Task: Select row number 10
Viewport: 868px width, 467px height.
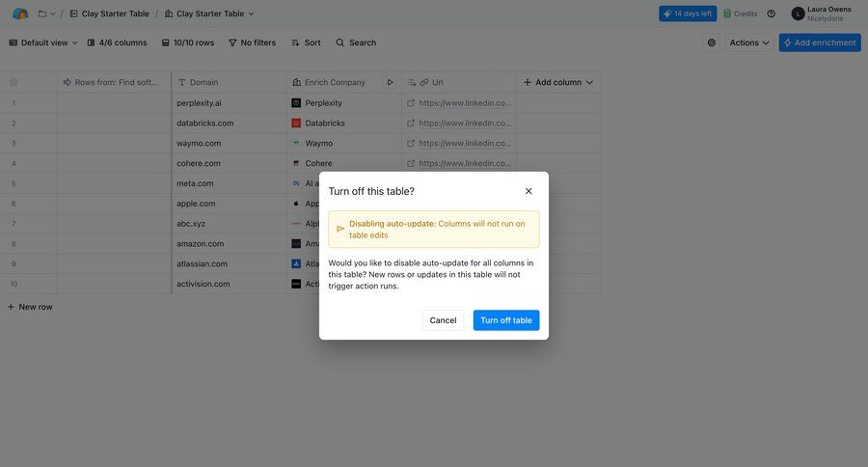Action: pos(14,285)
